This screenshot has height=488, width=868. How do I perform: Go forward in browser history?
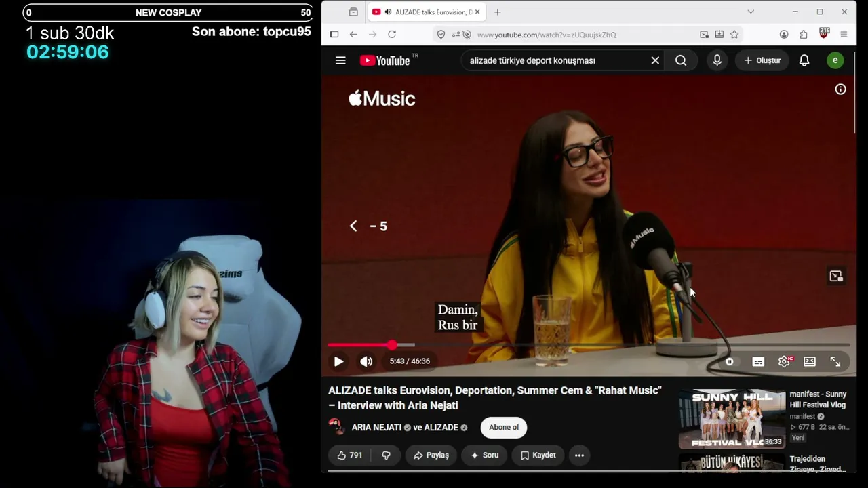(x=372, y=35)
